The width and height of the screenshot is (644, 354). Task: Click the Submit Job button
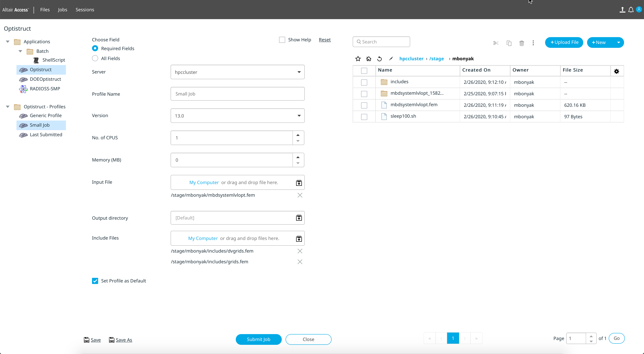258,339
